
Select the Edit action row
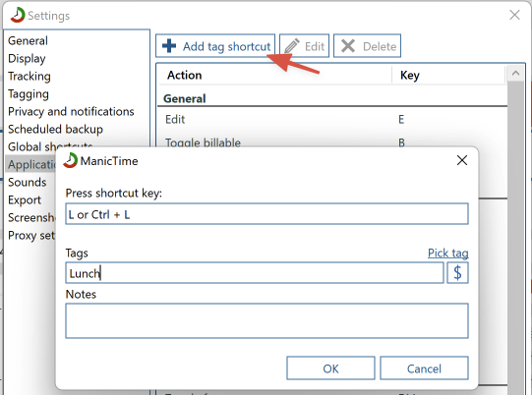[x=332, y=119]
